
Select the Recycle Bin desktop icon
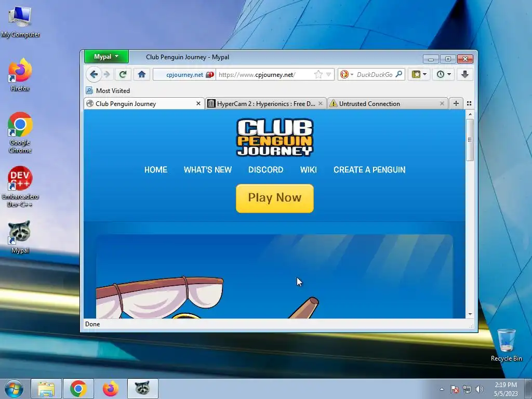(x=506, y=345)
